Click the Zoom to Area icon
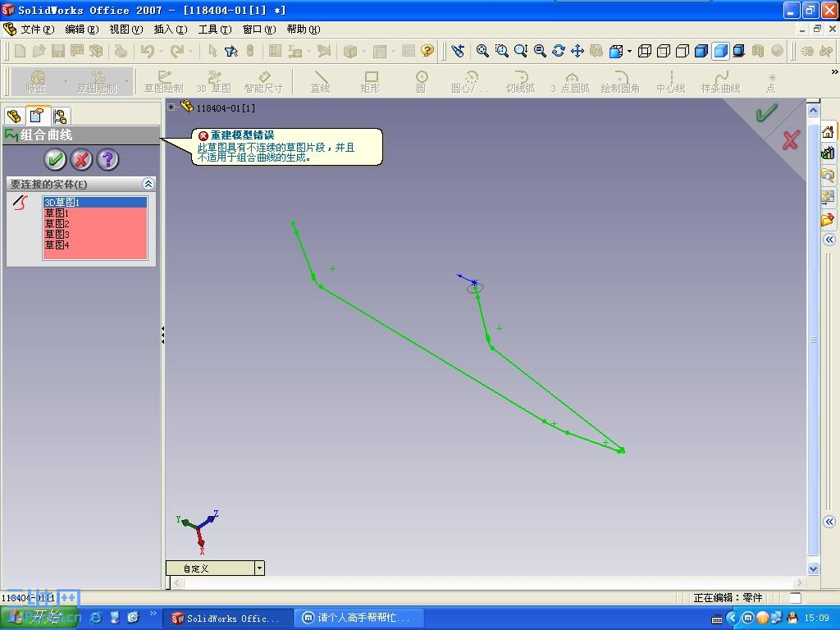Image resolution: width=840 pixels, height=630 pixels. coord(501,51)
